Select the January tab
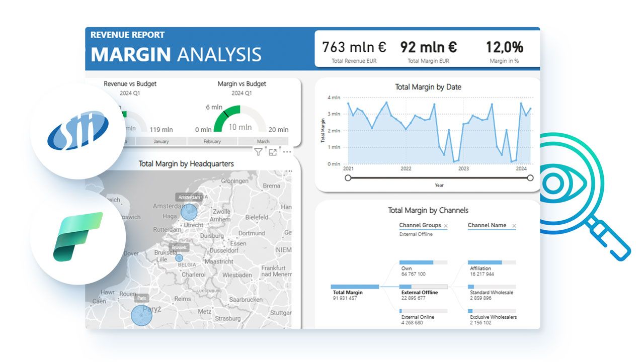This screenshot has height=362, width=644. (x=162, y=141)
